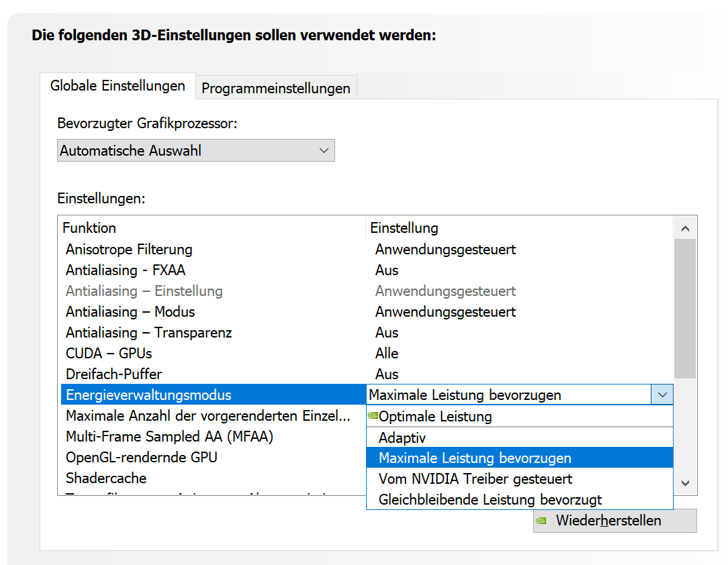Select the Antialiasing – Einstellung row
728x565 pixels.
[x=367, y=291]
